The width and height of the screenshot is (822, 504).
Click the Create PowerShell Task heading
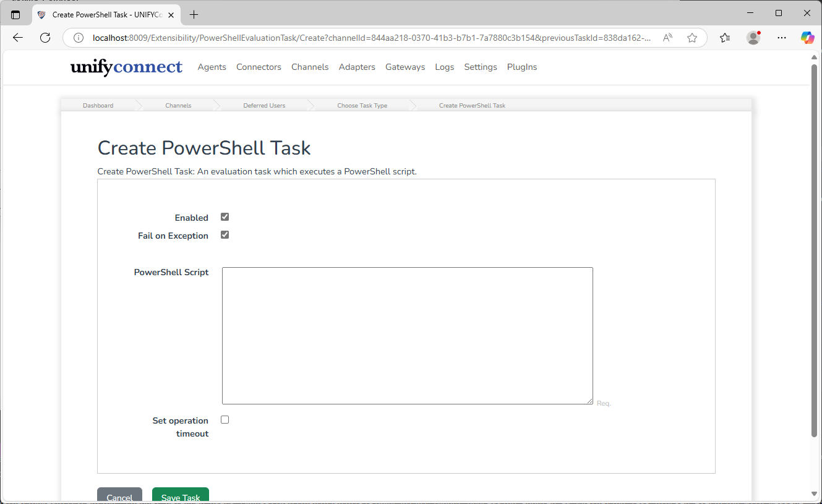204,148
